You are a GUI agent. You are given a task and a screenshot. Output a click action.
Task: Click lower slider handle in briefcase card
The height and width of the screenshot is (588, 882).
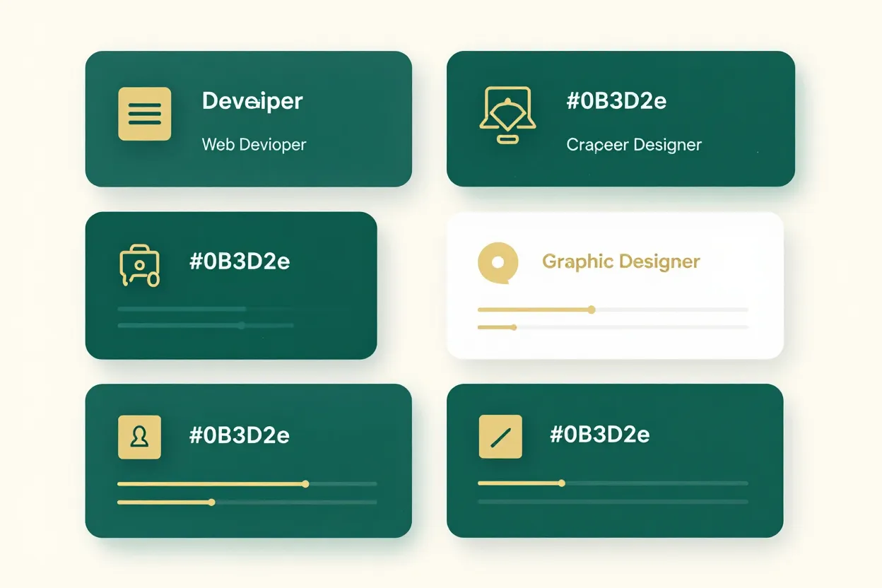coord(242,326)
